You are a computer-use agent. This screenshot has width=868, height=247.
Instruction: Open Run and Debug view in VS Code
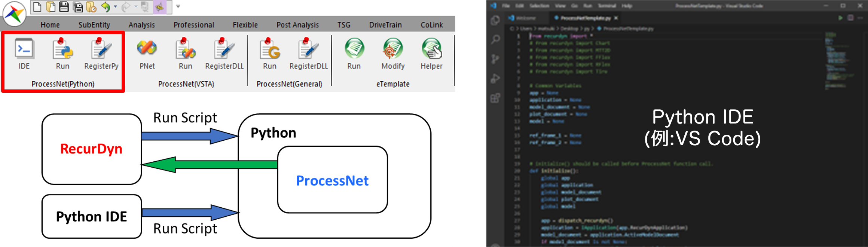coord(495,79)
